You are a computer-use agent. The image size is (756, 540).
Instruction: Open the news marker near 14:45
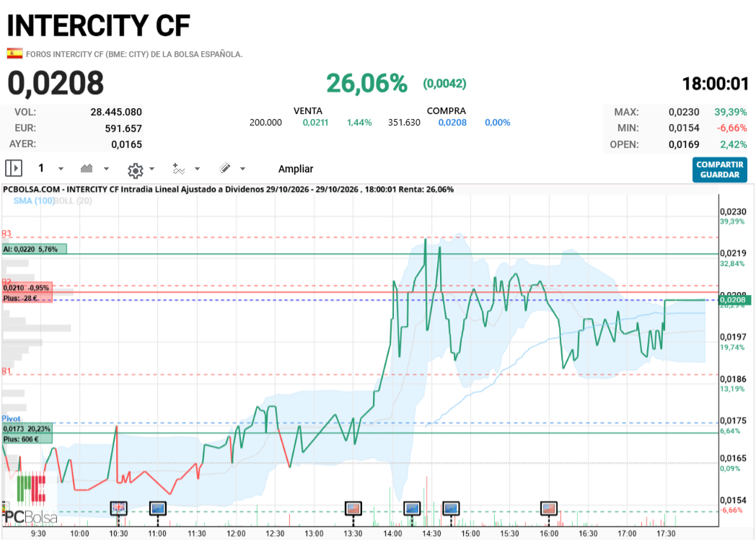(x=451, y=508)
